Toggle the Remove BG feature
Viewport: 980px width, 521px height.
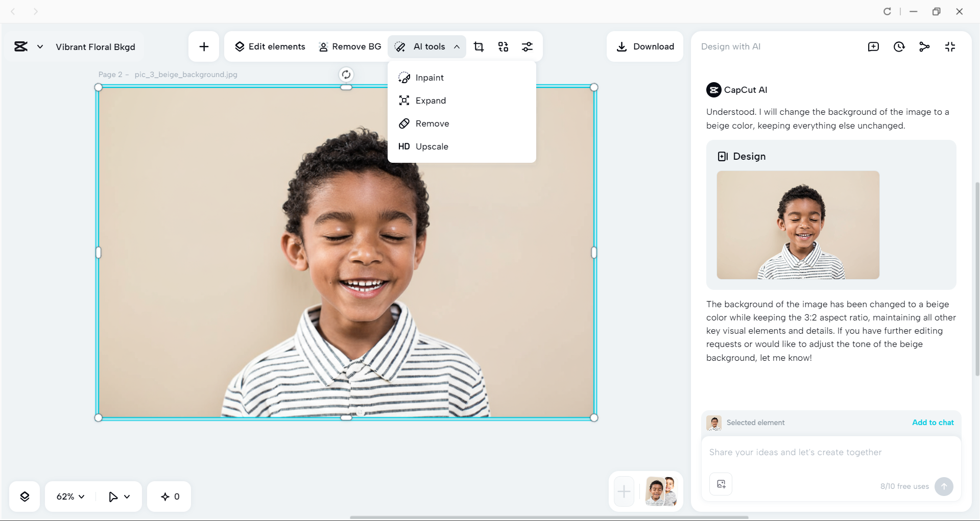350,46
